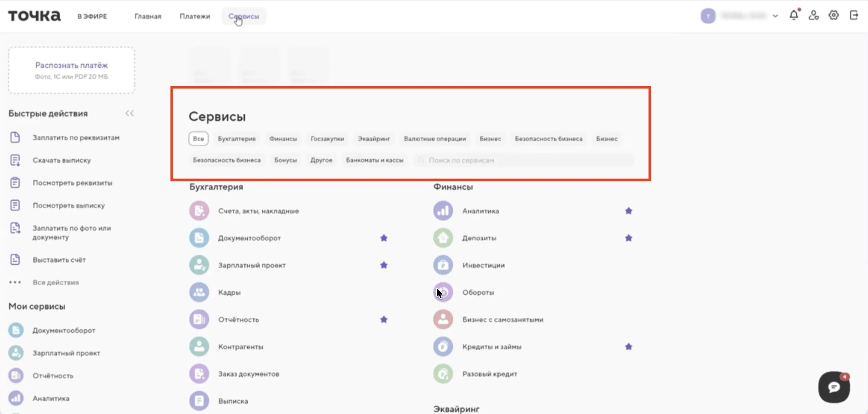Open the support chat bubble
868x414 pixels.
(x=834, y=387)
